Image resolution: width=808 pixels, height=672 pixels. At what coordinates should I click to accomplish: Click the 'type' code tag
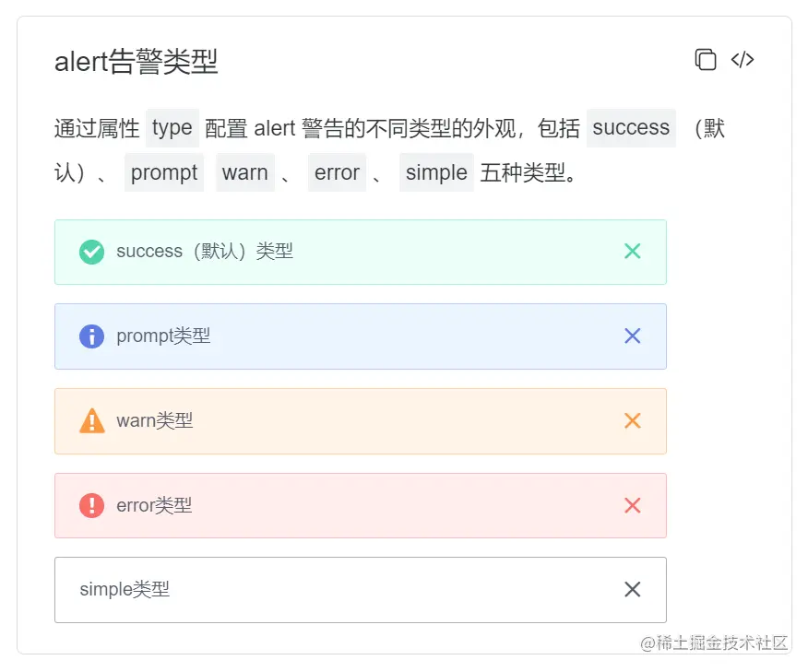pos(172,128)
